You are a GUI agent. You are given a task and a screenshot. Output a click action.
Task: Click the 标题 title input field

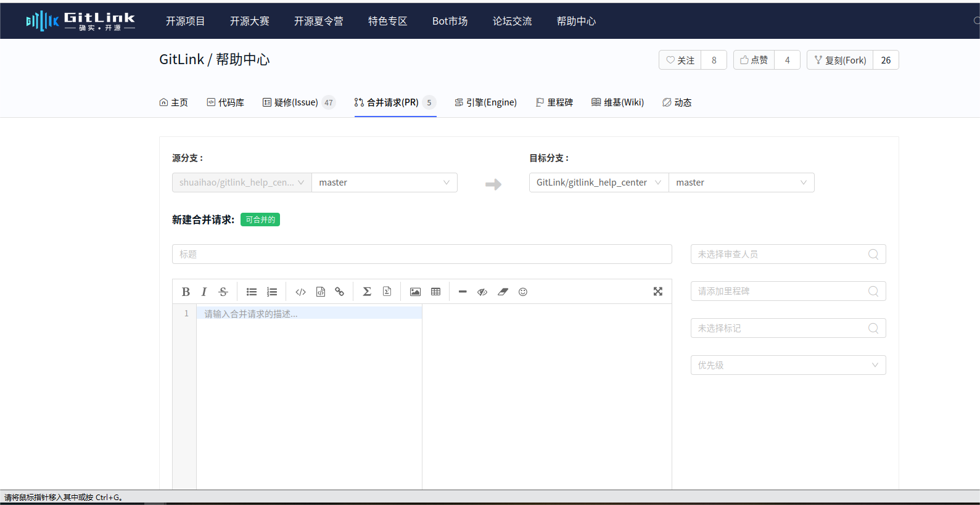coord(422,254)
